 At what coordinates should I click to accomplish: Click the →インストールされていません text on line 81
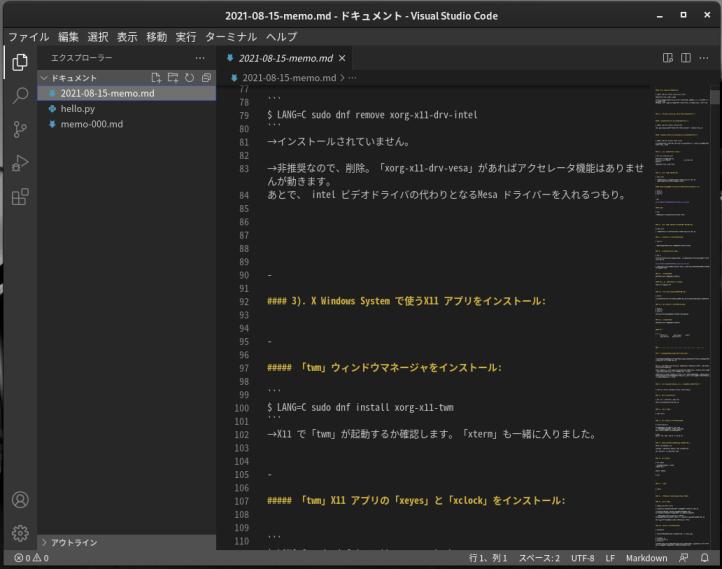click(x=338, y=141)
